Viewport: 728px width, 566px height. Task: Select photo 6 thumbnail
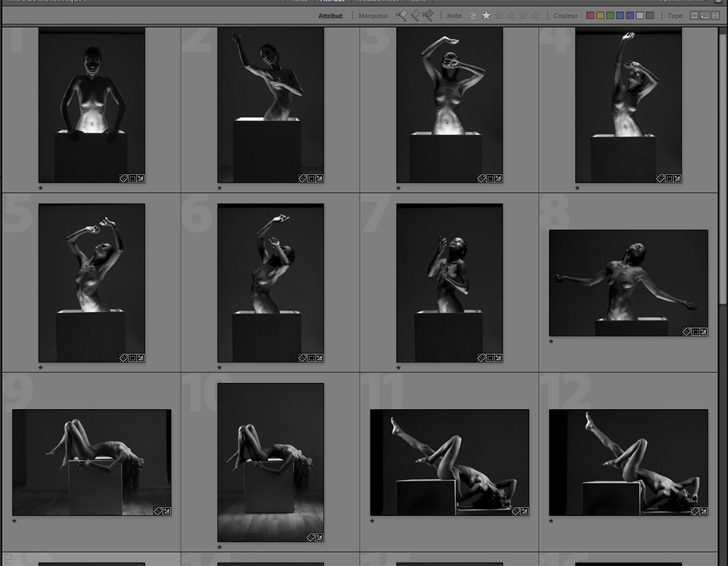(271, 283)
